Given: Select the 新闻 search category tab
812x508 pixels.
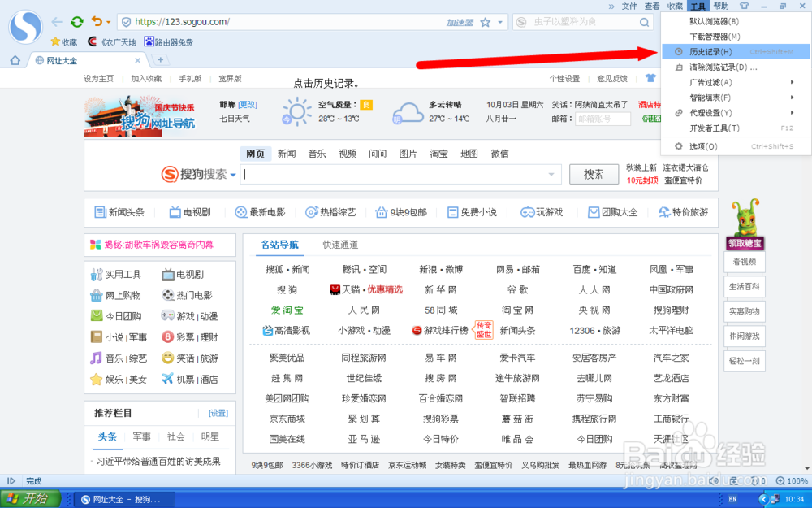Looking at the screenshot, I should tap(286, 153).
